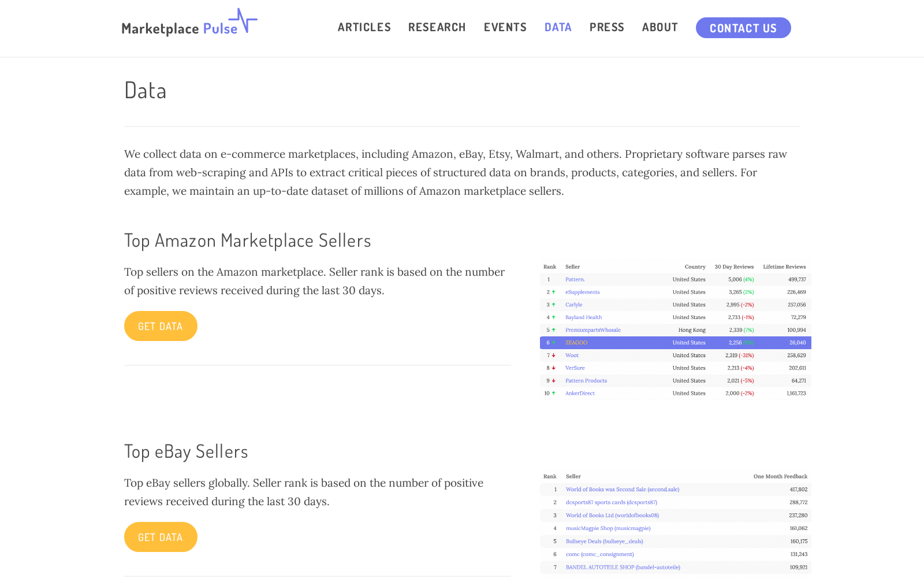Click musicMagpie Shop seller link
The image size is (924, 578).
point(608,528)
